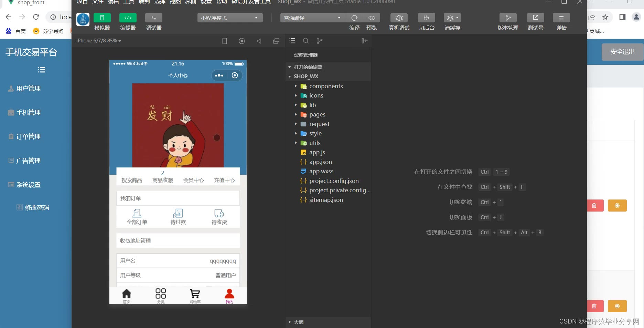Click the test account icon
Viewport: 644px width, 328px height.
click(536, 18)
